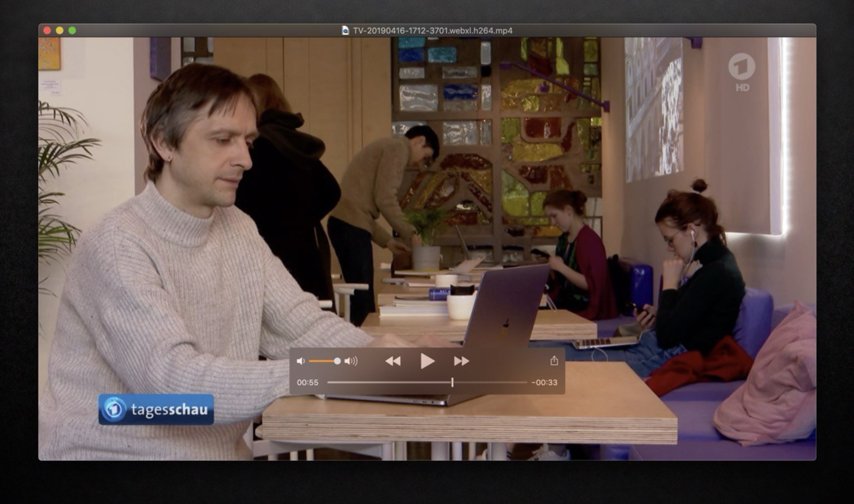This screenshot has height=504, width=854.
Task: Click the title TV-20190416-1712-3701.webxl.h264.mp4
Action: [x=433, y=30]
